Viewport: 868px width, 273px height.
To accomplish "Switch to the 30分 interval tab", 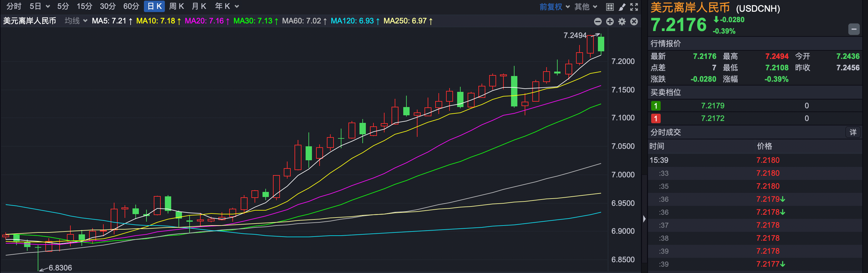I will tap(107, 6).
